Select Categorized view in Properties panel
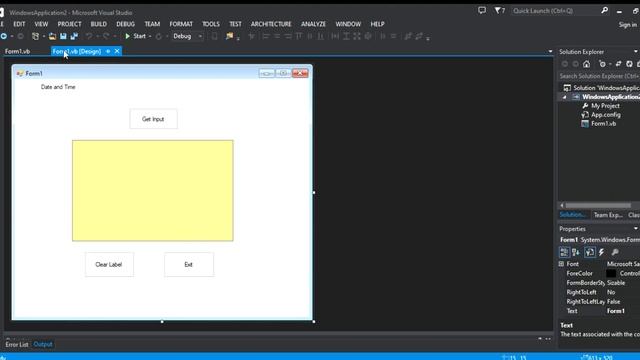 (x=564, y=252)
